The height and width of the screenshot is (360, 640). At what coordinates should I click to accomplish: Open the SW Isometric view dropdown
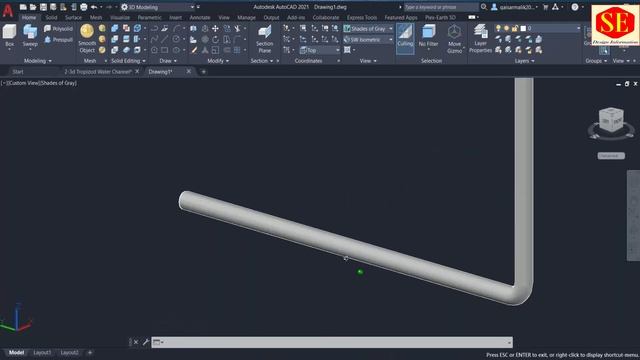(x=368, y=40)
